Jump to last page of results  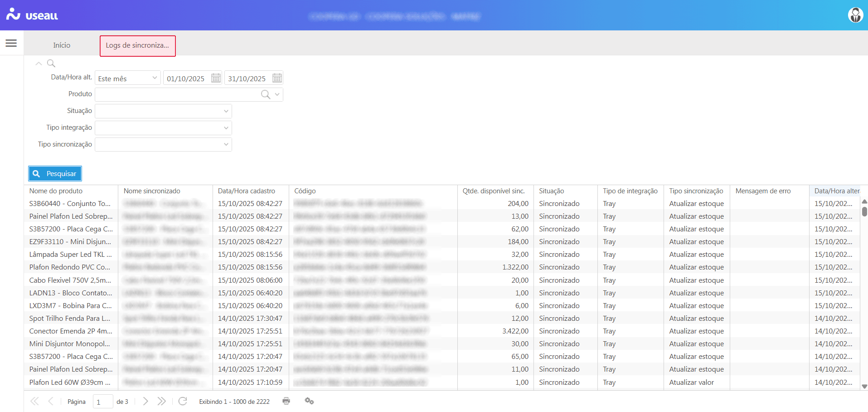[x=161, y=401]
